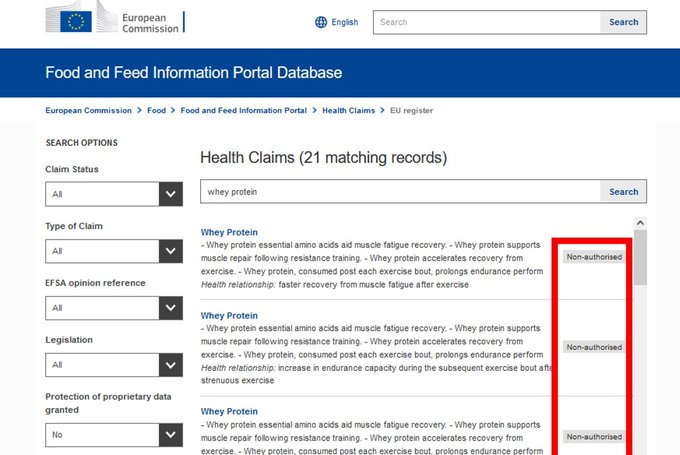680x455 pixels.
Task: Open the EFSA opinion reference dropdown
Action: (114, 308)
